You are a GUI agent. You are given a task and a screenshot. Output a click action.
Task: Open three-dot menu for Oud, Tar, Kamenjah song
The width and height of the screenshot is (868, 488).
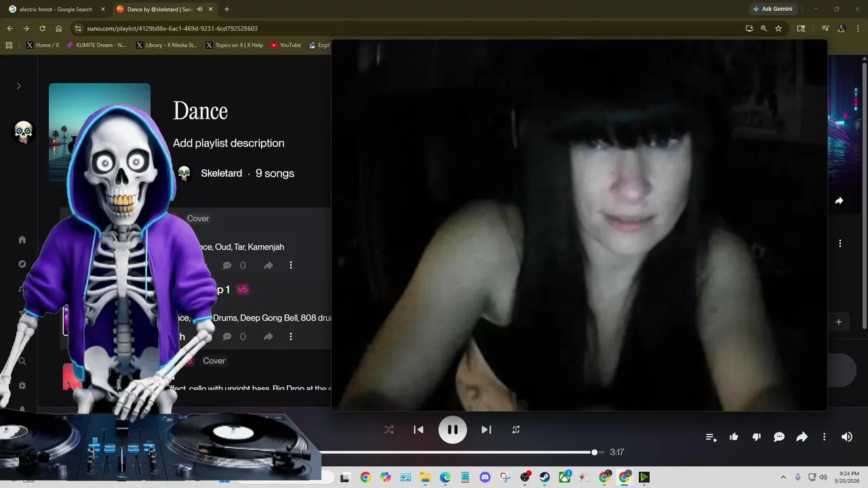[291, 266]
